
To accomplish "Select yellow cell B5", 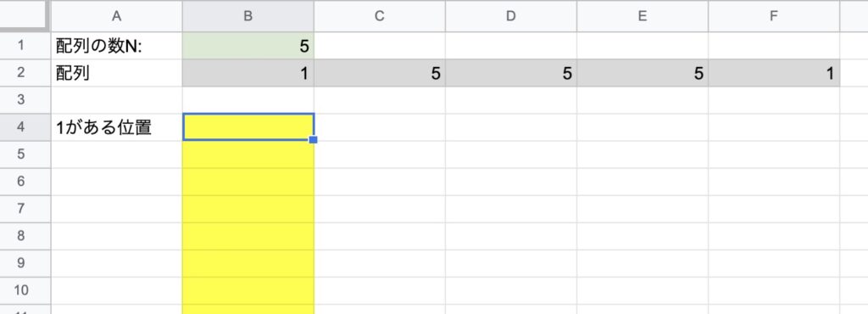I will pyautogui.click(x=248, y=154).
